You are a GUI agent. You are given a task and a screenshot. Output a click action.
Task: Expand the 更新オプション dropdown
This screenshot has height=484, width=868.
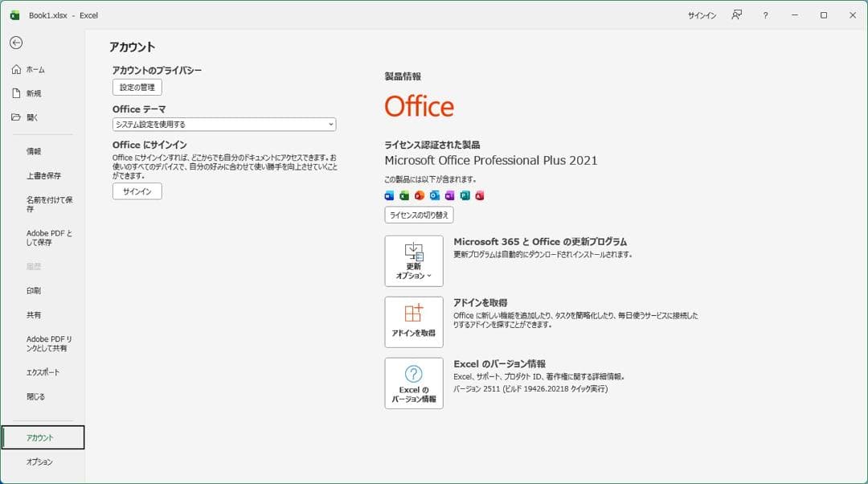click(x=415, y=260)
